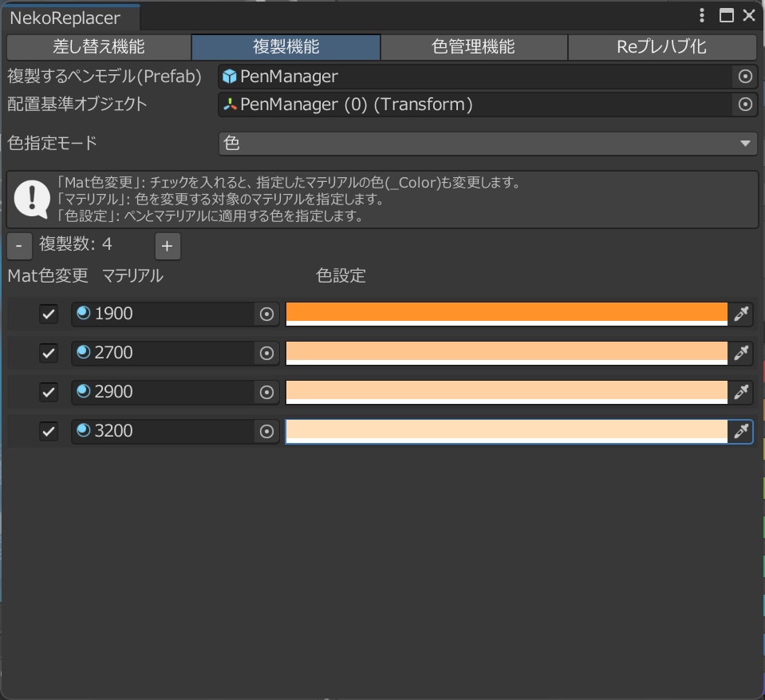Open the window options kebab menu
Viewport: 765px width, 700px height.
pos(701,15)
